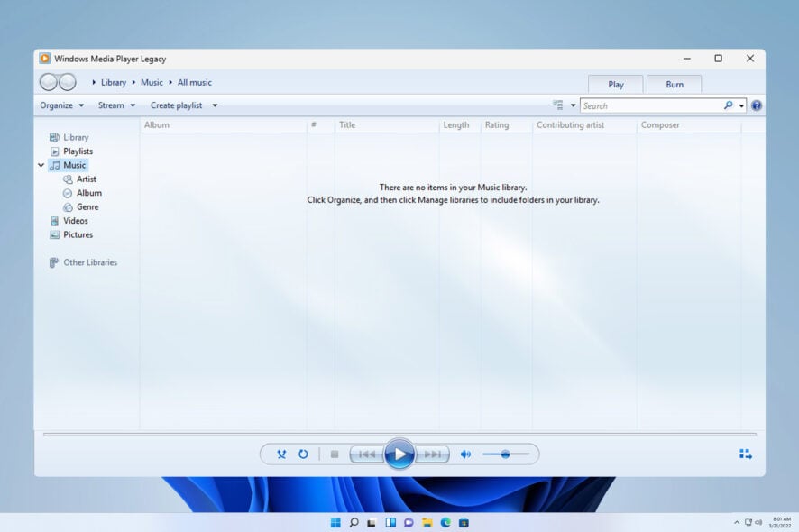
Task: Click the volume slider
Action: (506, 454)
